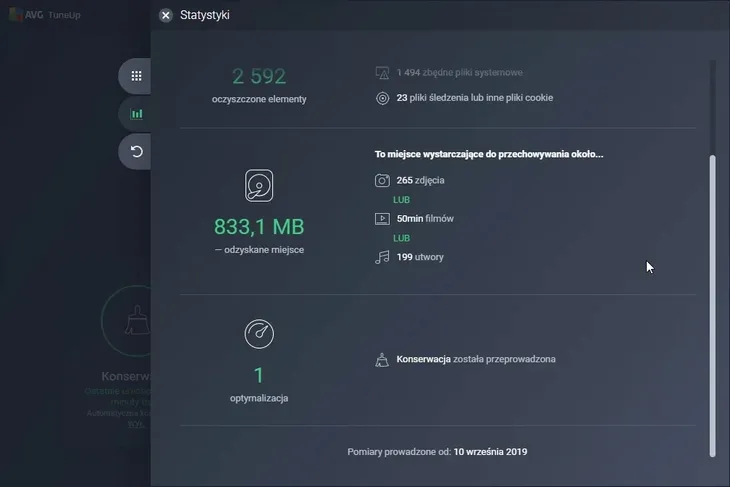Viewport: 730px width, 487px height.
Task: Click the '265 zdjęcia' entry
Action: tap(420, 180)
